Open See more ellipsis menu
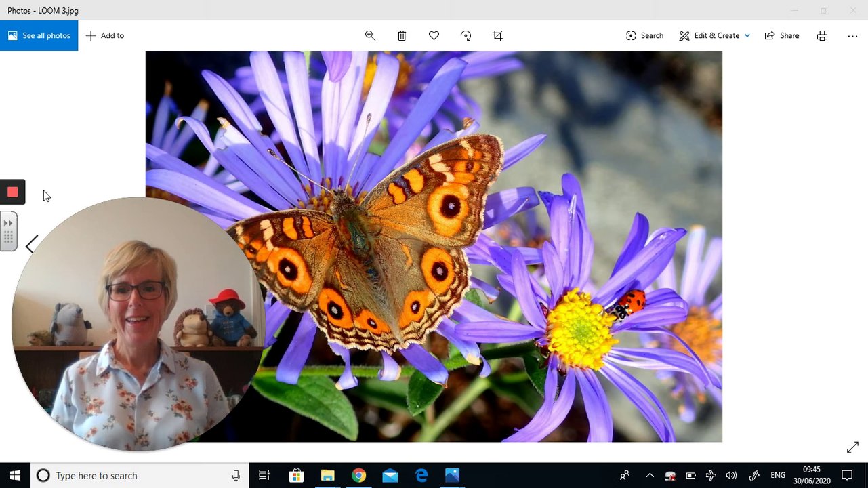 852,35
